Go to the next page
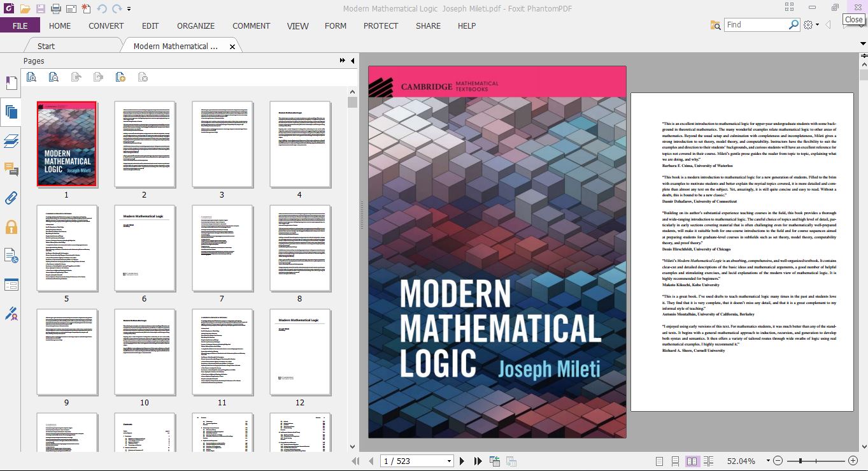 pyautogui.click(x=462, y=461)
